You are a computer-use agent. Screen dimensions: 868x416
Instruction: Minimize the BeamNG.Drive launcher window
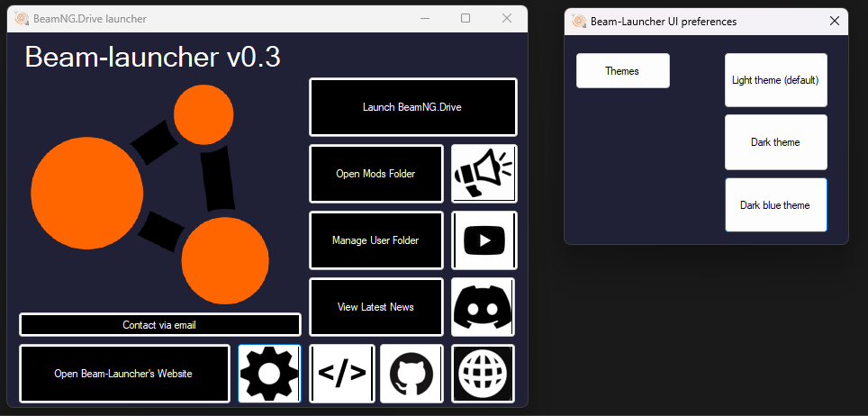coord(425,18)
